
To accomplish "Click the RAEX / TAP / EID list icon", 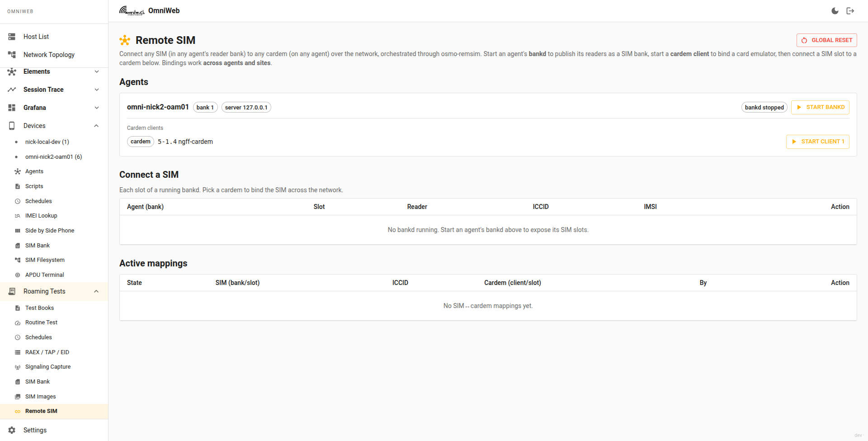I will click(x=18, y=352).
